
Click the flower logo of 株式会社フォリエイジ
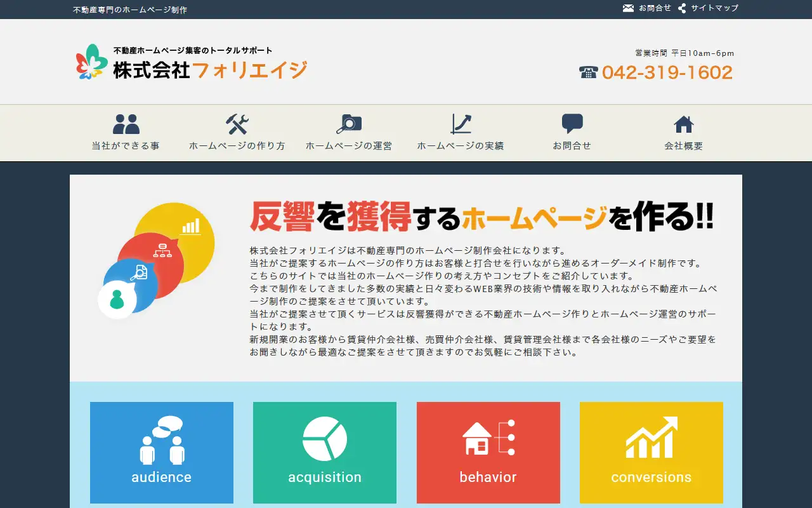[92, 62]
